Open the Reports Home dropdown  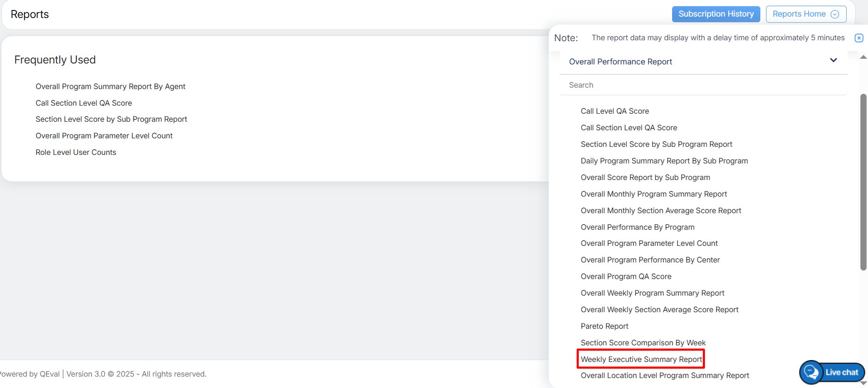tap(805, 14)
